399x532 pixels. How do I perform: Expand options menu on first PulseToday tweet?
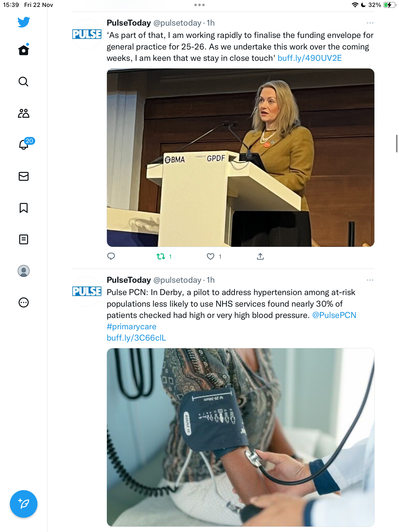[x=370, y=23]
